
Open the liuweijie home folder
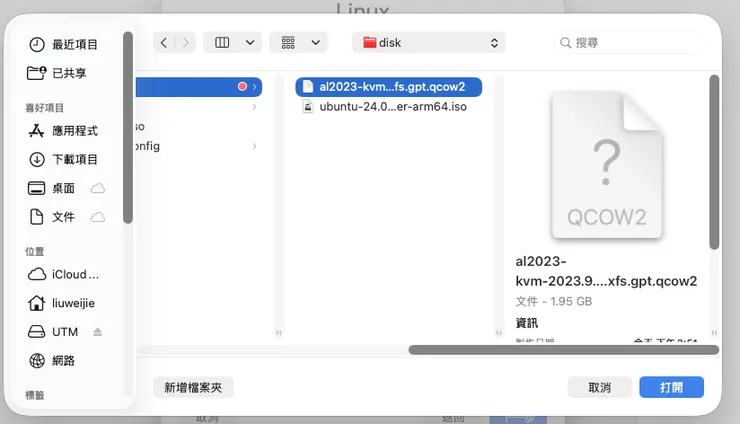[61, 303]
